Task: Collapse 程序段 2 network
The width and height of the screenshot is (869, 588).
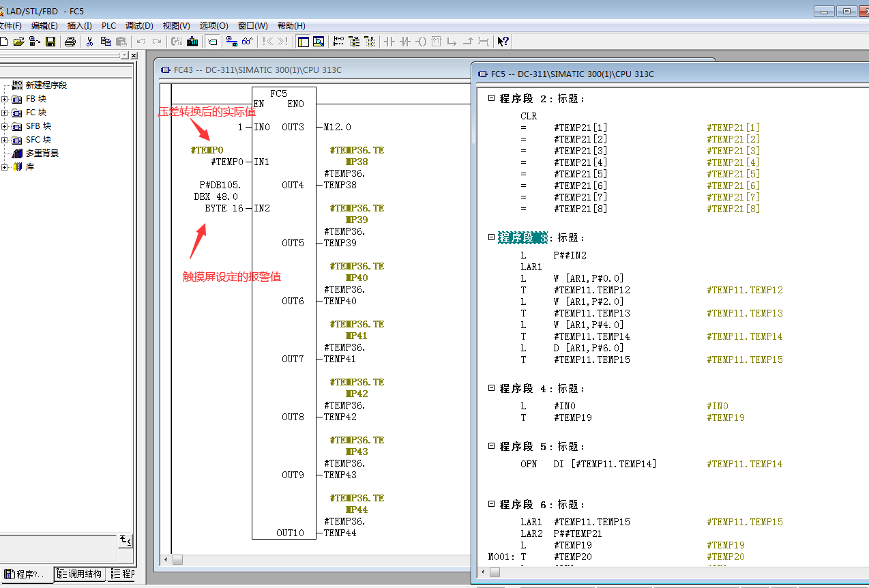Action: tap(491, 98)
